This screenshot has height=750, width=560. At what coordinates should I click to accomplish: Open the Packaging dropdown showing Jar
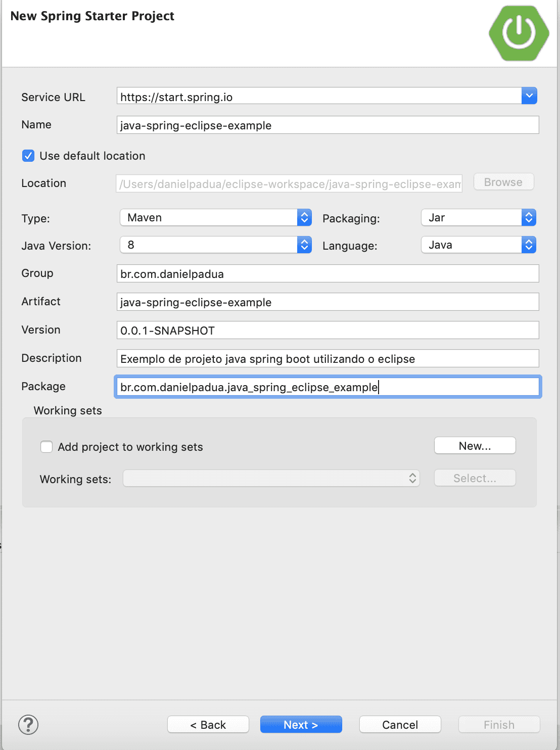click(x=475, y=217)
